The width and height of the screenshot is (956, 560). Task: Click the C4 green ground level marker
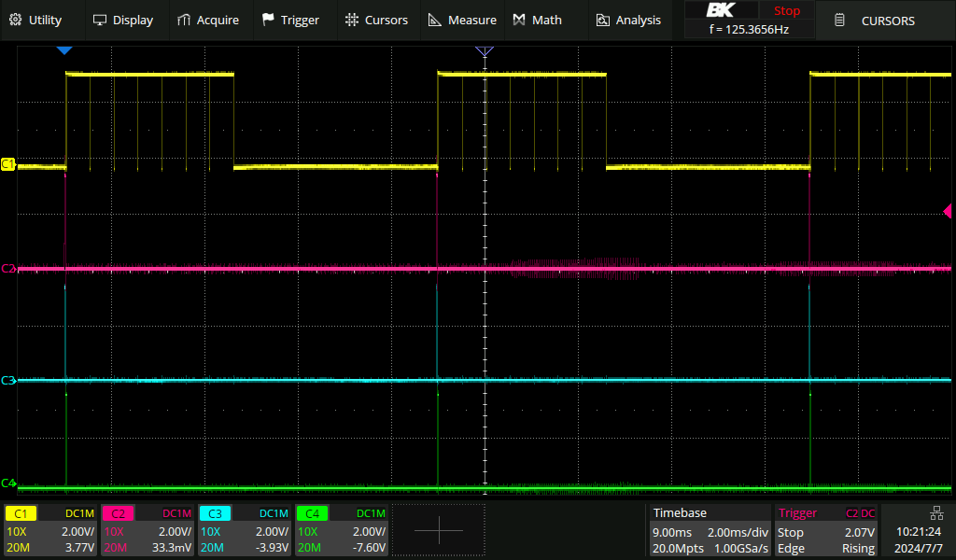coord(7,483)
